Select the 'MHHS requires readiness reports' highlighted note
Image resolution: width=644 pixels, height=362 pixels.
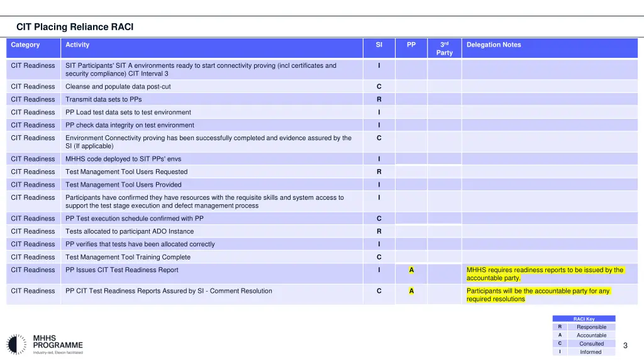(545, 273)
